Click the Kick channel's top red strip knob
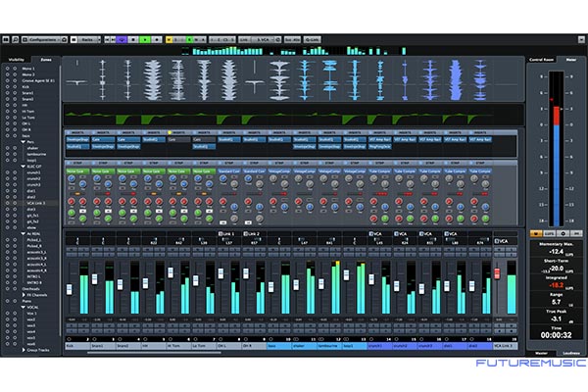 pyautogui.click(x=72, y=202)
